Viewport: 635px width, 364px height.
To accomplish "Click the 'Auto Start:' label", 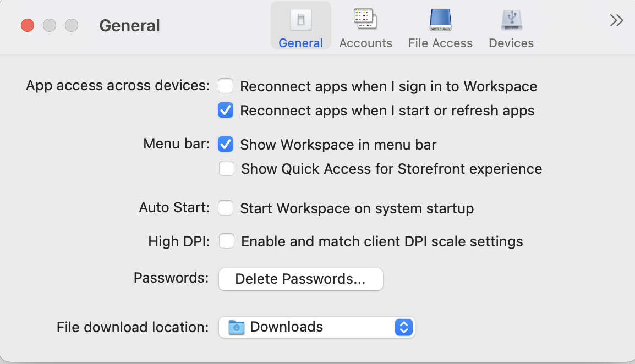I will click(174, 207).
